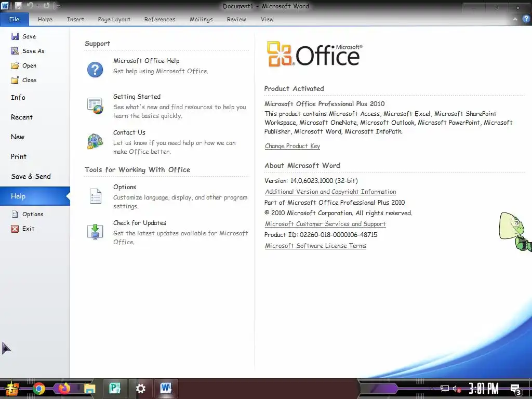Image resolution: width=532 pixels, height=399 pixels.
Task: Open the Start menu icon on taskbar
Action: point(12,389)
